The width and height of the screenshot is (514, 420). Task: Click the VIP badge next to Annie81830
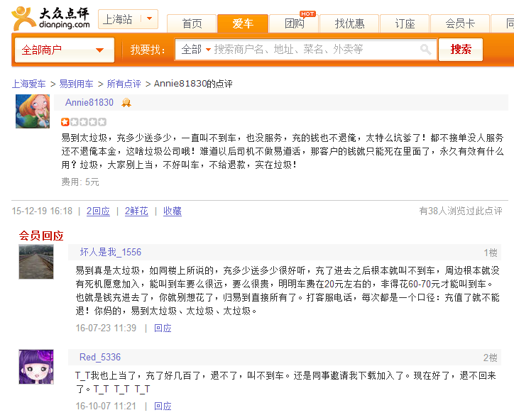click(126, 103)
